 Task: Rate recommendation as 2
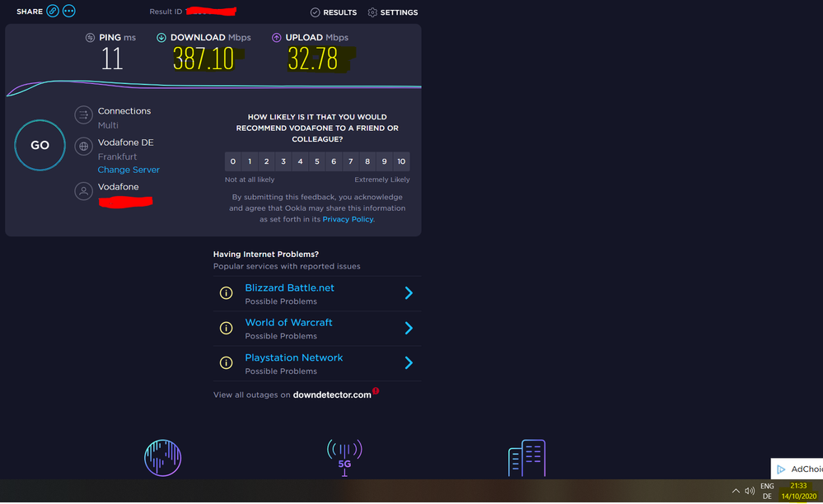267,161
